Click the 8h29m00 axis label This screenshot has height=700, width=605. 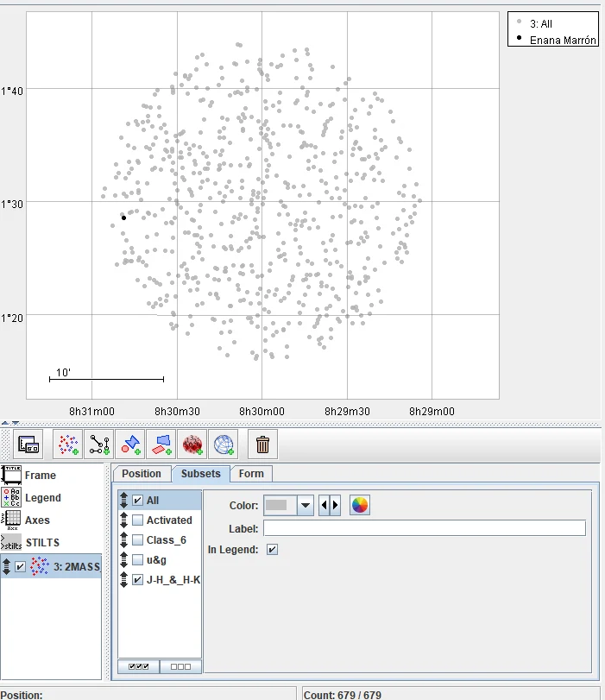click(432, 412)
